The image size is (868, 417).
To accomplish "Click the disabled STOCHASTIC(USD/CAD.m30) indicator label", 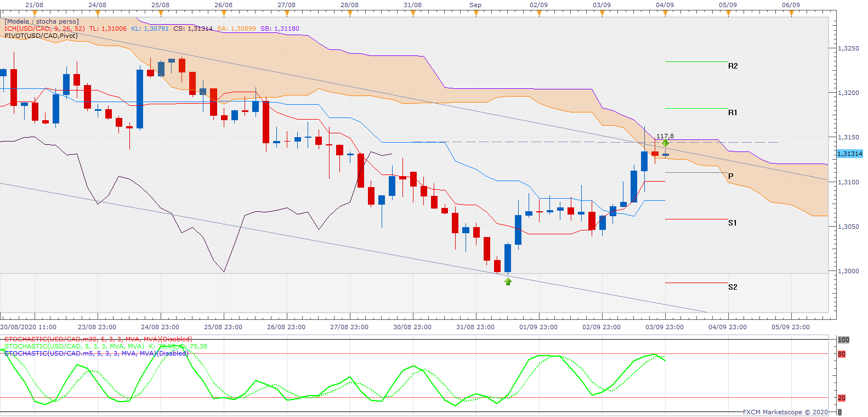I will 98,339.
